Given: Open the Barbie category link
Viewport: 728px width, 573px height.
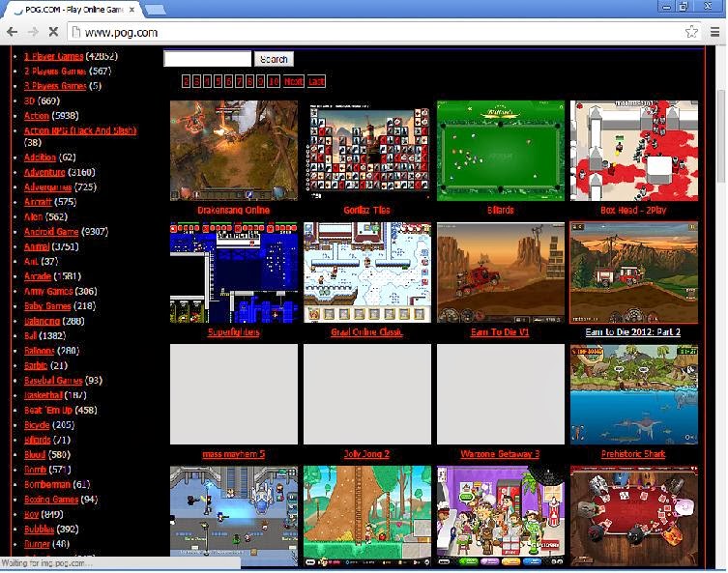Looking at the screenshot, I should (36, 365).
